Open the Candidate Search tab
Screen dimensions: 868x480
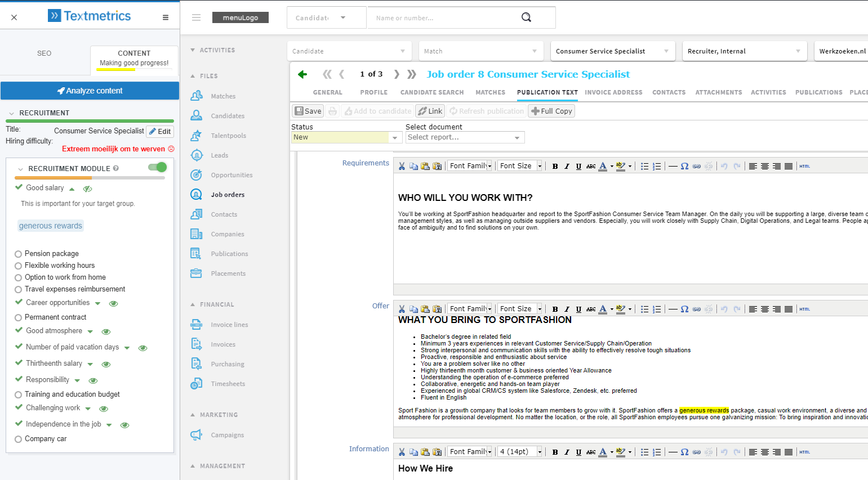pos(432,92)
